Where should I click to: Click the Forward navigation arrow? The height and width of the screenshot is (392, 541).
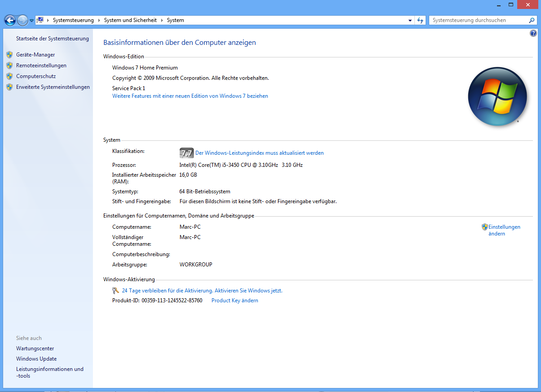click(22, 20)
